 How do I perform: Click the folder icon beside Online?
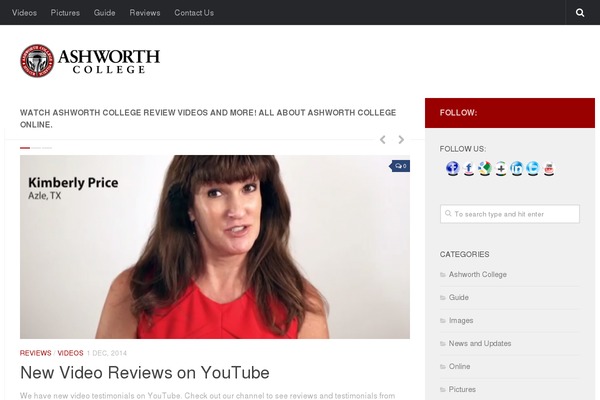(443, 367)
